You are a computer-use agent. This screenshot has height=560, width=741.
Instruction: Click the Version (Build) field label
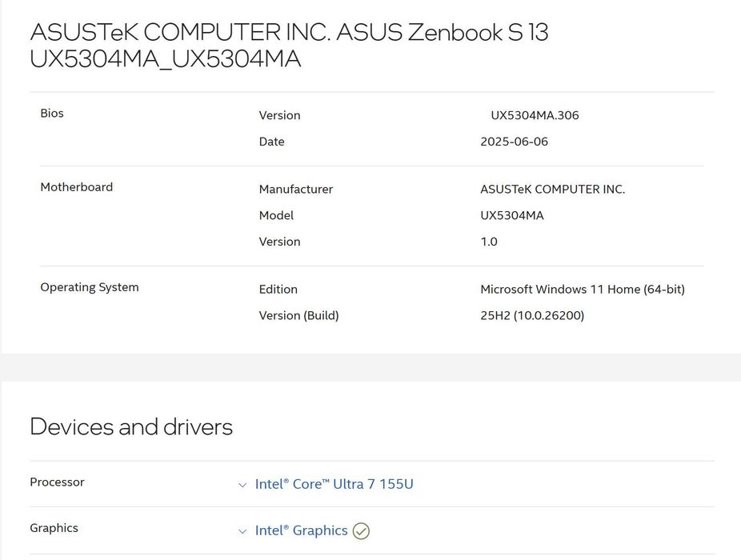coord(298,315)
